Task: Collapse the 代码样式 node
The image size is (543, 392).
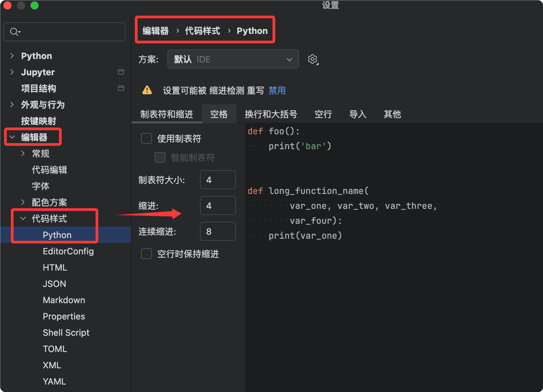Action: (x=23, y=218)
